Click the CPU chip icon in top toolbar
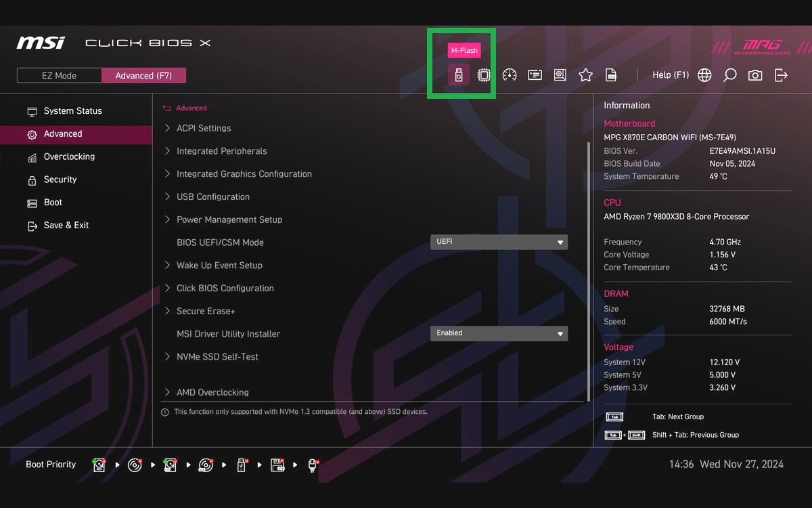Image resolution: width=812 pixels, height=508 pixels. [x=484, y=75]
